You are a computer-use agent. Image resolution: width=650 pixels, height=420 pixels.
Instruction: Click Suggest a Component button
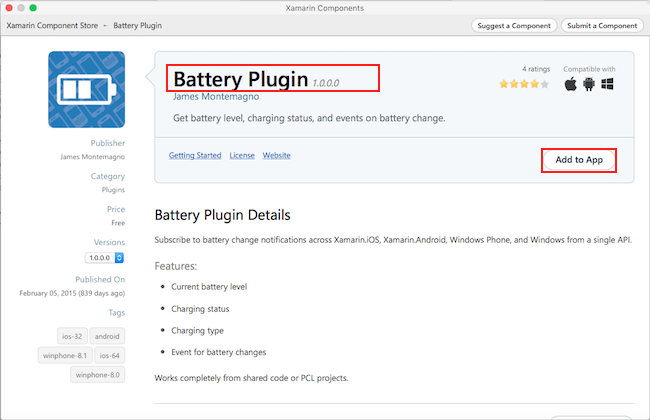pyautogui.click(x=513, y=24)
